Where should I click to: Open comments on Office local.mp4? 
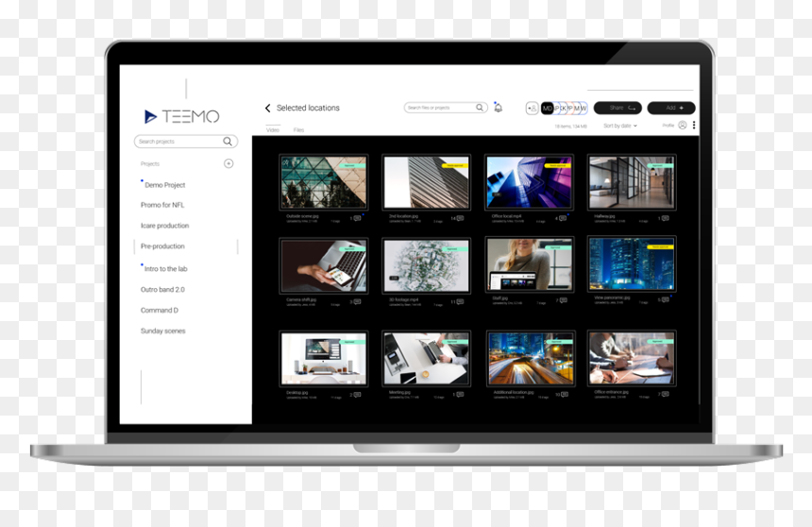point(563,219)
